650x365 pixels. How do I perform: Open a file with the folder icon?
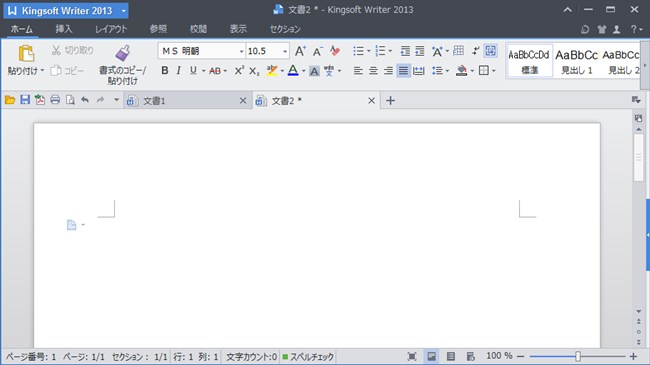(x=10, y=100)
